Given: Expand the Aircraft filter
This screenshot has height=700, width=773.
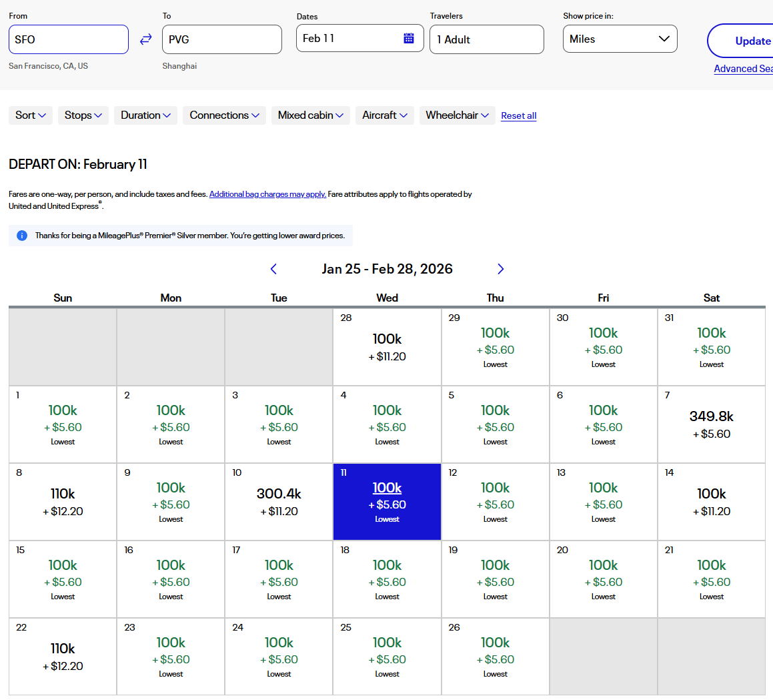Looking at the screenshot, I should pyautogui.click(x=384, y=115).
